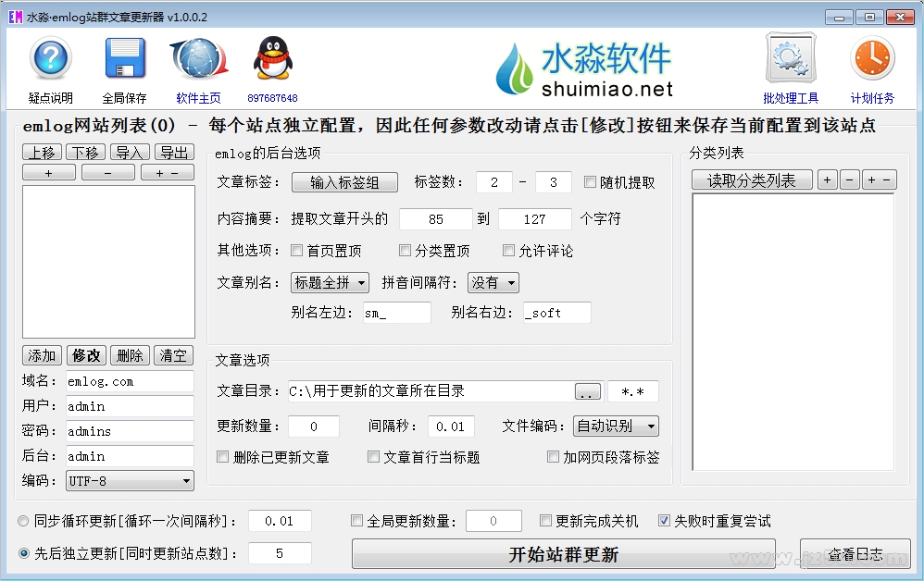This screenshot has width=924, height=581.
Task: Open the 文件编码 自动识别 dropdown
Action: (x=616, y=426)
